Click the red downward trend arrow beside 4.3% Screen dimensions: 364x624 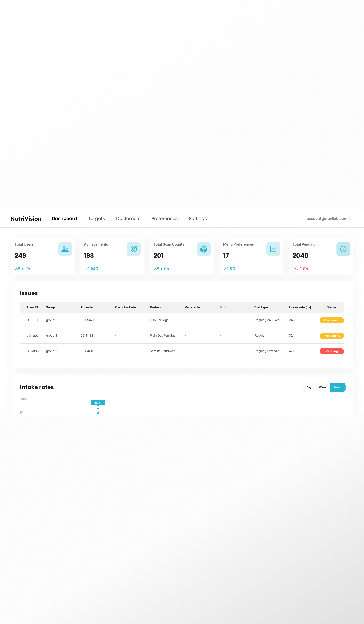(295, 269)
